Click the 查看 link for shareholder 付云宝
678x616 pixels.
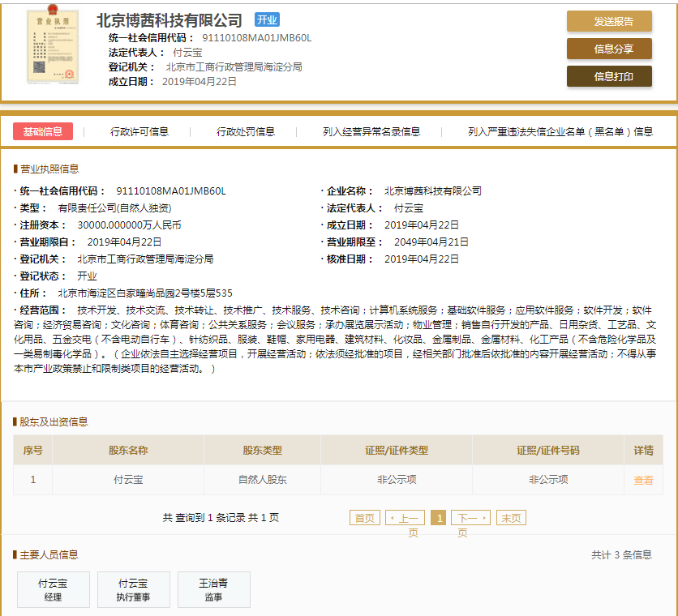643,480
